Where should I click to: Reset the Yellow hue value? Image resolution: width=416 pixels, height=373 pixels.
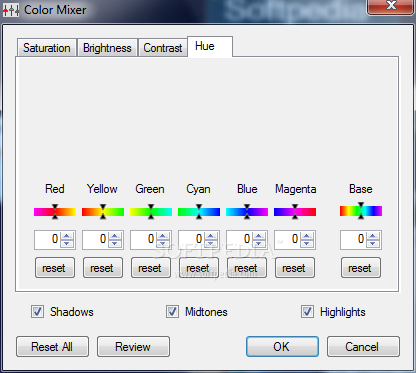point(103,268)
